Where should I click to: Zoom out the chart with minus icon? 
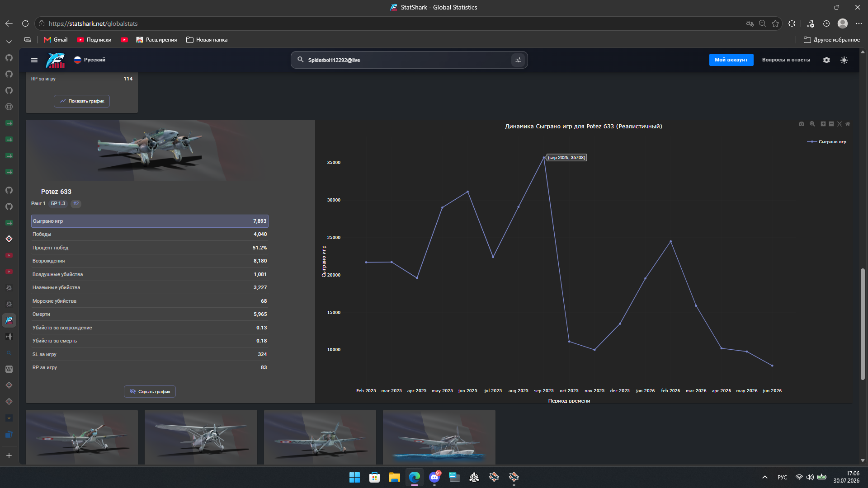(x=831, y=124)
